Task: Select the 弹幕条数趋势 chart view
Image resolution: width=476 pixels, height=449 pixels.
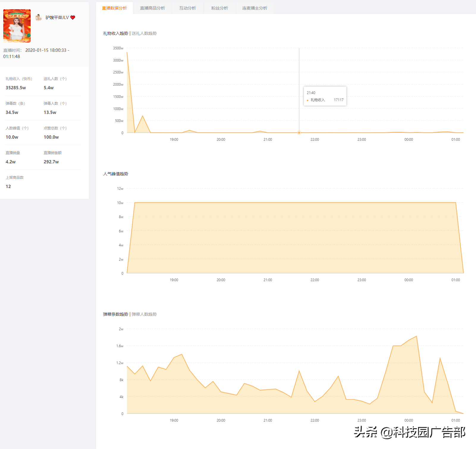Action: click(x=116, y=314)
